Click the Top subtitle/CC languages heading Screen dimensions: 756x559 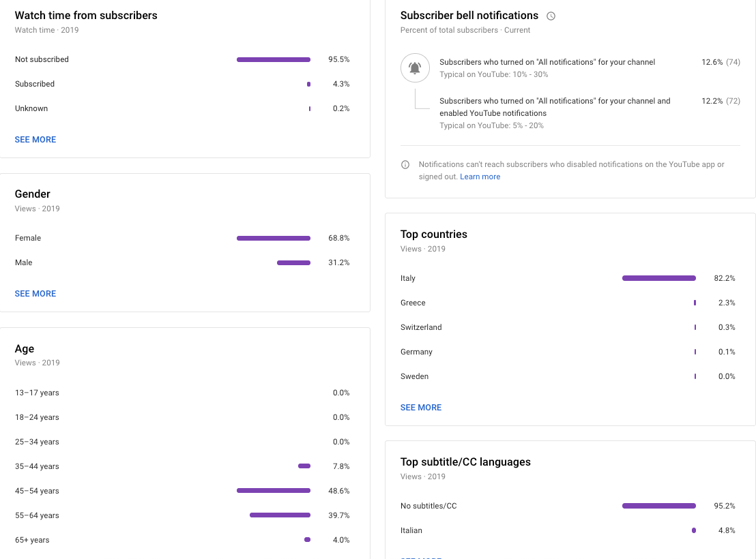(x=465, y=462)
